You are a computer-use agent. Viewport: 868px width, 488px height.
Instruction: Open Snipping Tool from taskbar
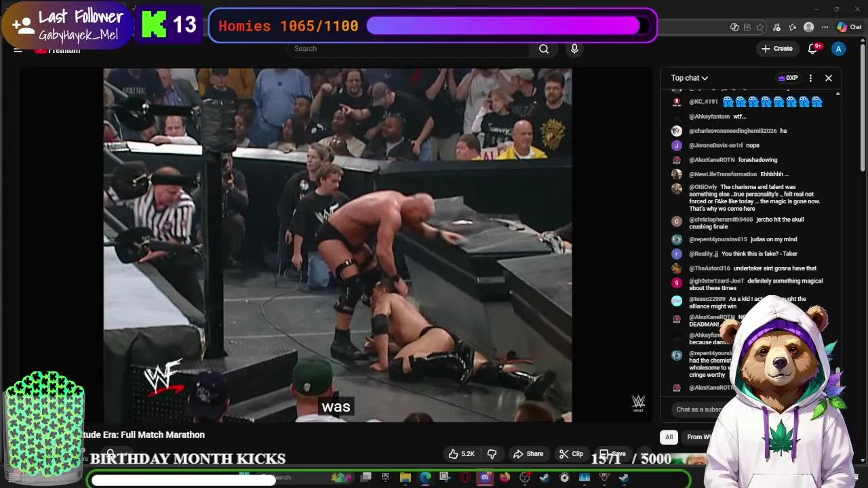(x=445, y=478)
